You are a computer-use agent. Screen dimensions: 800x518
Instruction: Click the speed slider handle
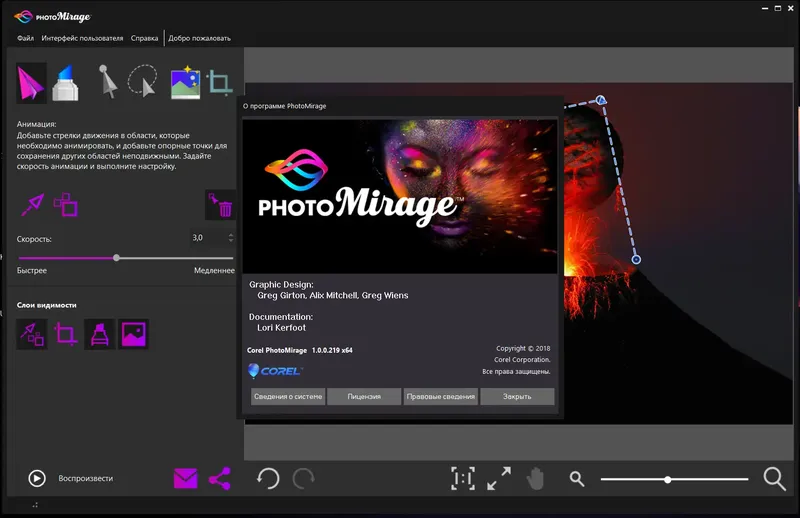pos(116,258)
